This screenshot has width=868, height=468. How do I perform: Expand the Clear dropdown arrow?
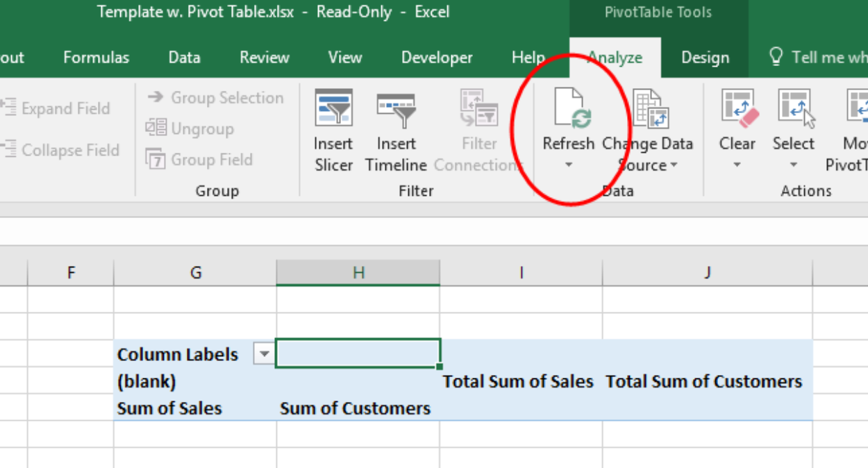pos(737,165)
